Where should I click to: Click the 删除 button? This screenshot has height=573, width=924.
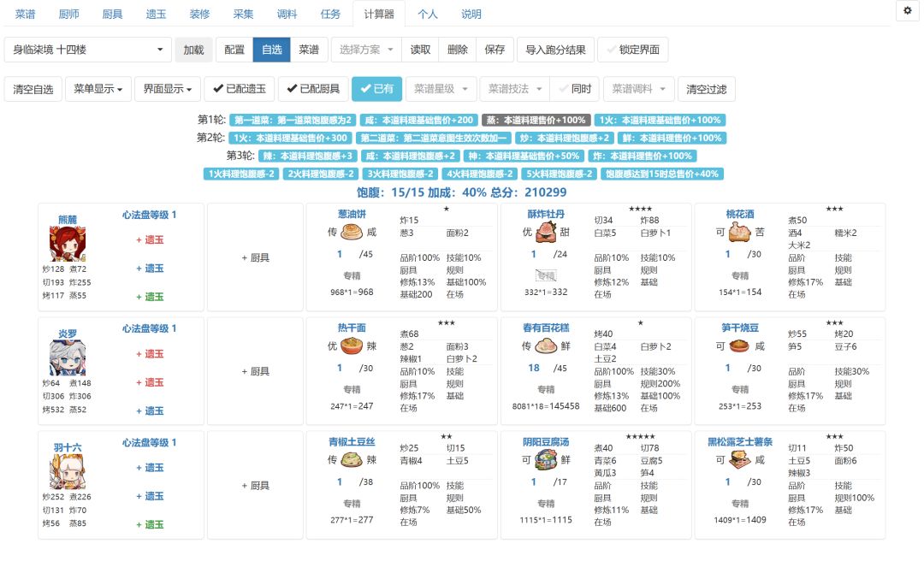[x=457, y=50]
